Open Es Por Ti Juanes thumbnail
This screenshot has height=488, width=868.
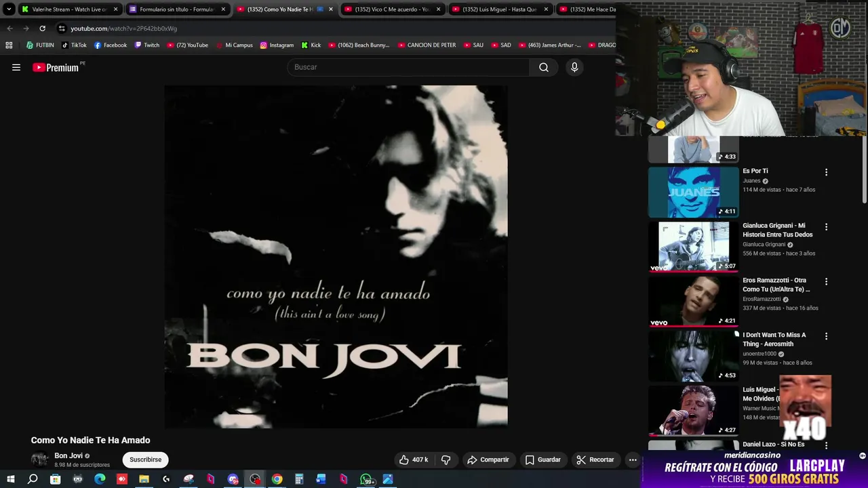[x=693, y=192]
